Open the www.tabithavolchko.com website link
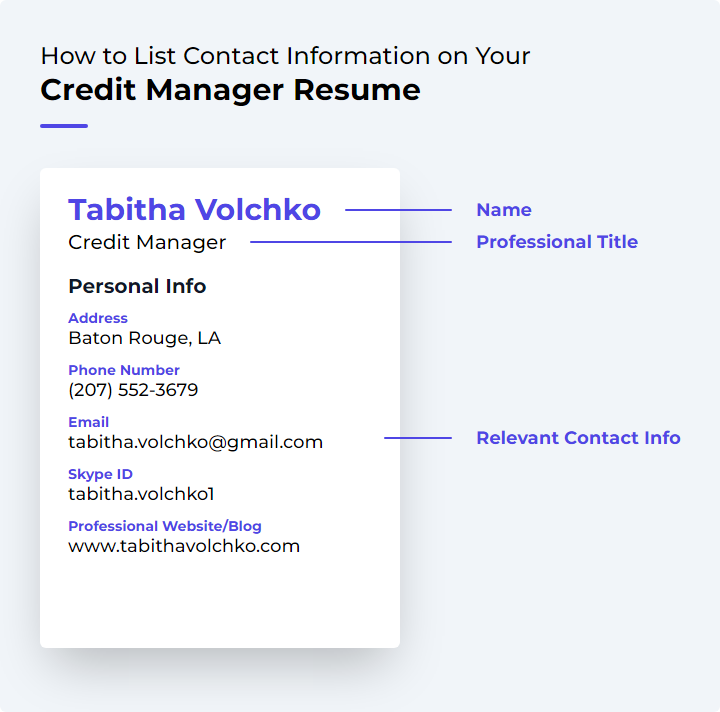Screen dimensions: 720x712 (184, 546)
